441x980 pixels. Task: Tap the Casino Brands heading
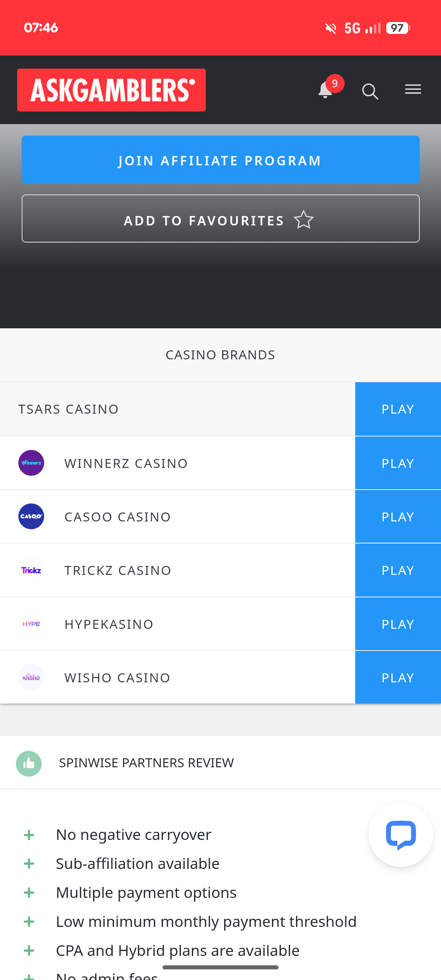click(x=220, y=355)
